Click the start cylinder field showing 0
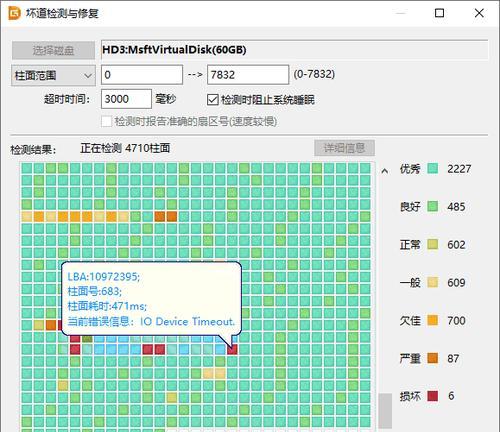Image resolution: width=500 pixels, height=432 pixels. pos(142,75)
